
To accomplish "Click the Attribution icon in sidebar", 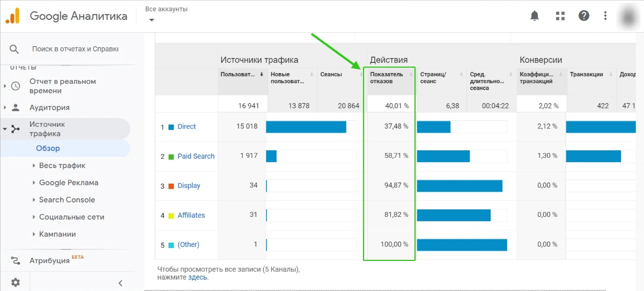I will pyautogui.click(x=16, y=260).
